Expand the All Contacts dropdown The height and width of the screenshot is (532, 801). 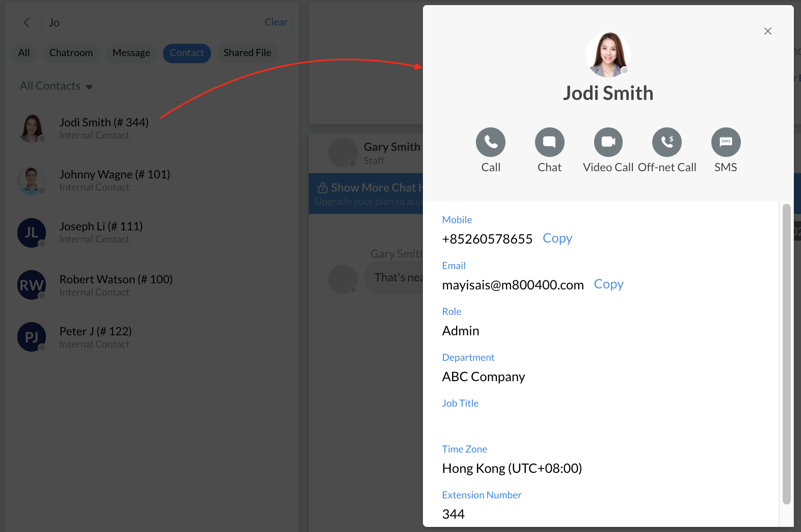56,86
